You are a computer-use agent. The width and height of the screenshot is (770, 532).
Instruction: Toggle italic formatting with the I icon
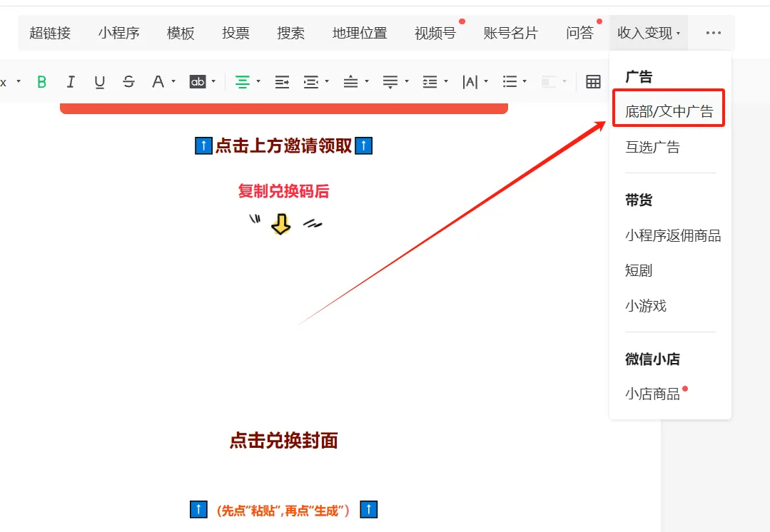(x=71, y=82)
